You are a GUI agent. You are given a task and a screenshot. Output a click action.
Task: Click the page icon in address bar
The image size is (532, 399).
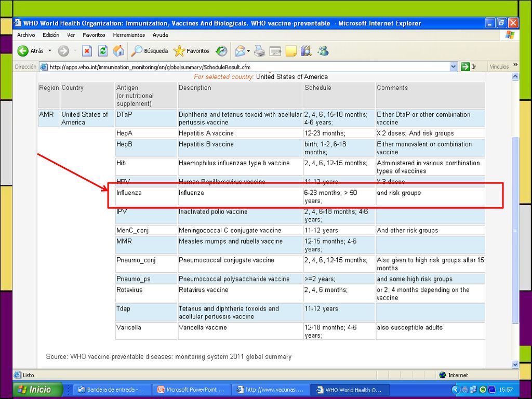[44, 67]
